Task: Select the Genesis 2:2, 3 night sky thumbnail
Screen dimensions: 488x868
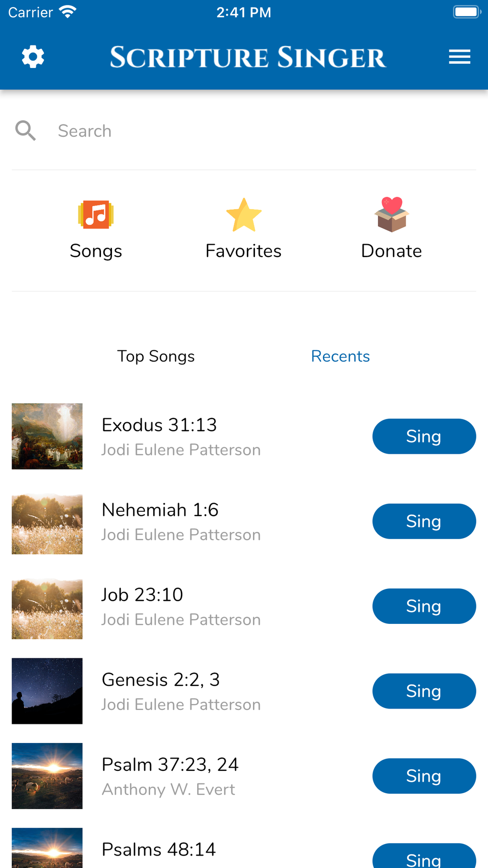Action: [x=47, y=691]
